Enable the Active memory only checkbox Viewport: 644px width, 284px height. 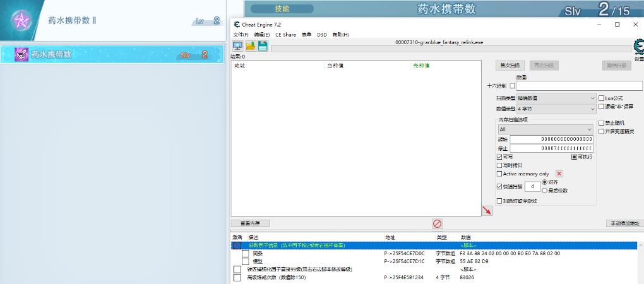499,174
